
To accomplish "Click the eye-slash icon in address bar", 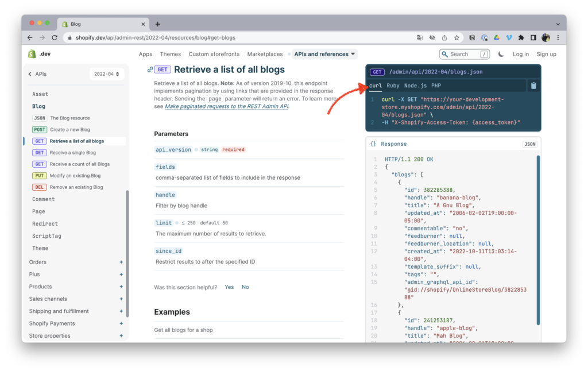I will (x=432, y=37).
